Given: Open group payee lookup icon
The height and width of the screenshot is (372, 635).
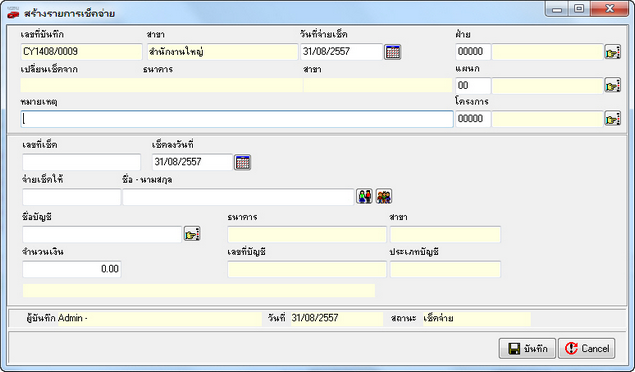Looking at the screenshot, I should [384, 197].
